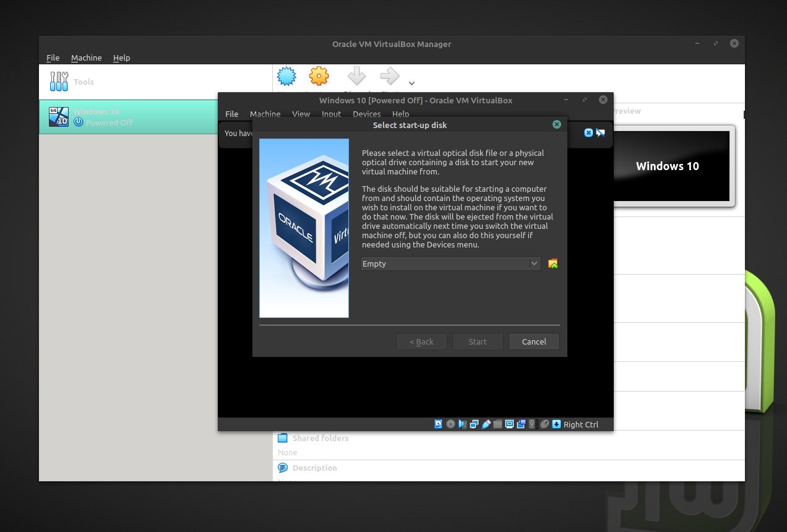This screenshot has height=532, width=787.
Task: Click the mouse integration status icon
Action: [544, 424]
